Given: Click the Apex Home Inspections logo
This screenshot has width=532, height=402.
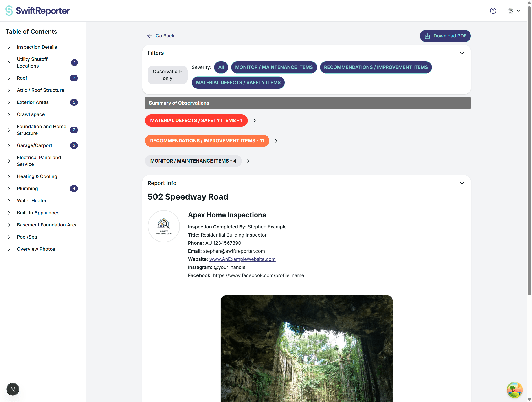Looking at the screenshot, I should click(164, 226).
